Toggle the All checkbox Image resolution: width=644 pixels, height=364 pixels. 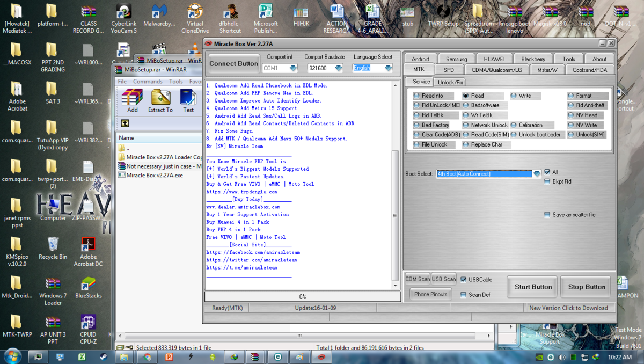(x=551, y=172)
